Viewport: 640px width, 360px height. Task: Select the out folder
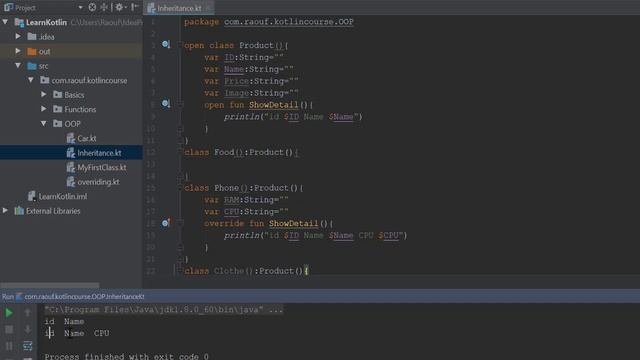[x=44, y=51]
